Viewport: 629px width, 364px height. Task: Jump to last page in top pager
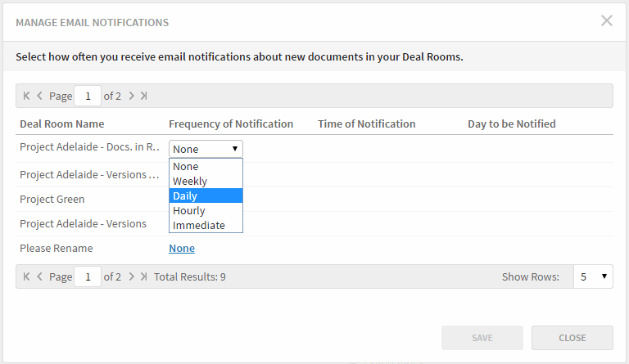pos(143,96)
